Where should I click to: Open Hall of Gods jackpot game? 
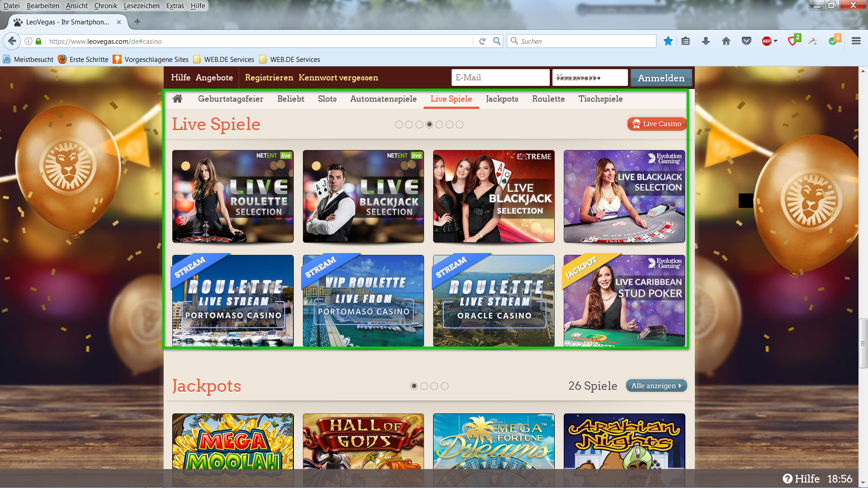(363, 442)
